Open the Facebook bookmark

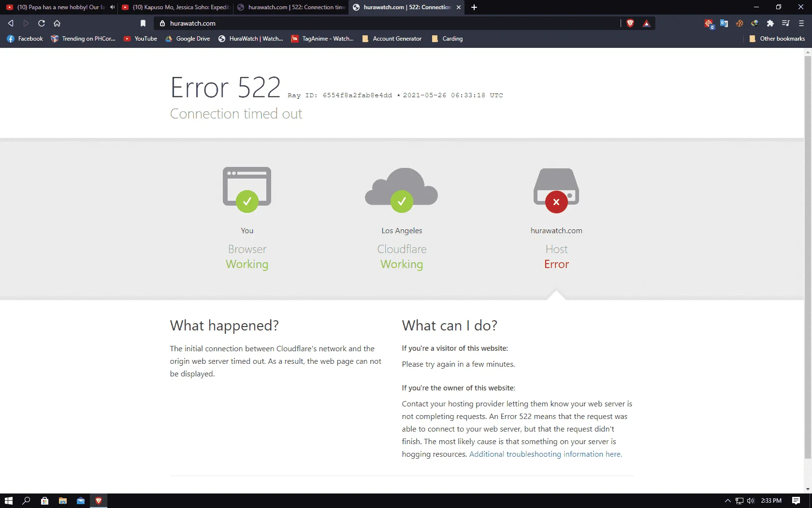(25, 39)
